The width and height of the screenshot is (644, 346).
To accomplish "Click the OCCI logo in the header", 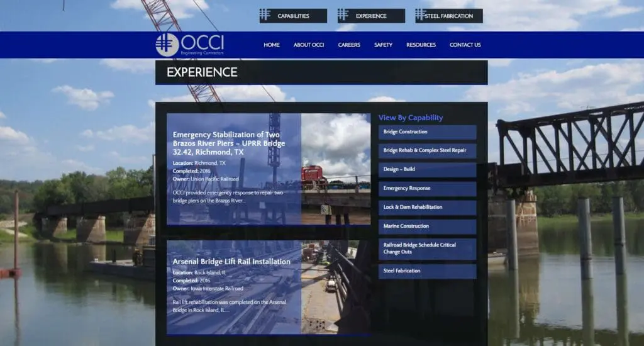I will pyautogui.click(x=190, y=45).
